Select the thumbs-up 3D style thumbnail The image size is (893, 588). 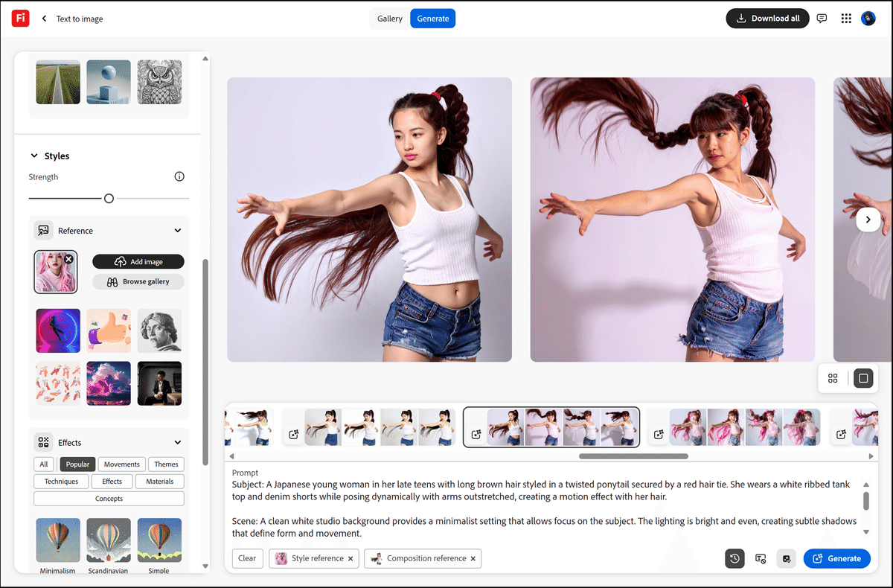tap(109, 330)
